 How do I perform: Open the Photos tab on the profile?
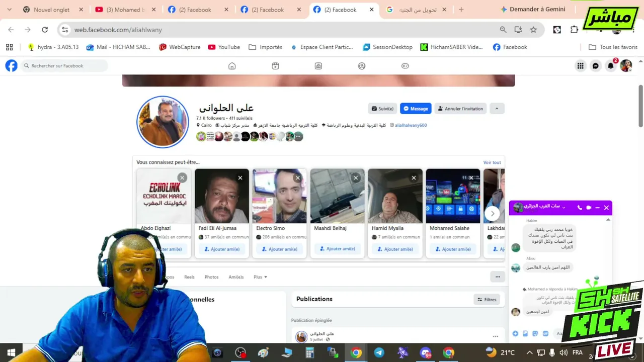(211, 277)
